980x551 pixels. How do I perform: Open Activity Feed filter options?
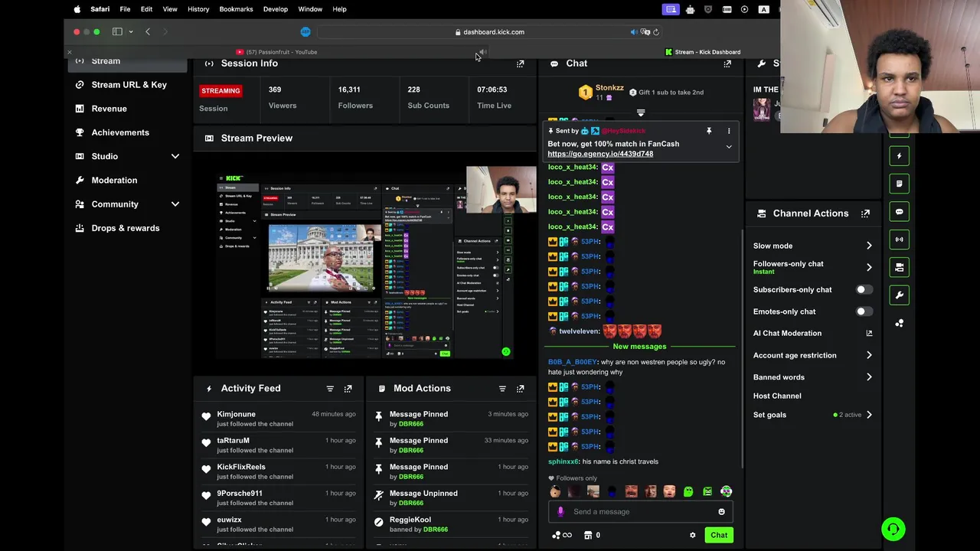[x=330, y=389]
